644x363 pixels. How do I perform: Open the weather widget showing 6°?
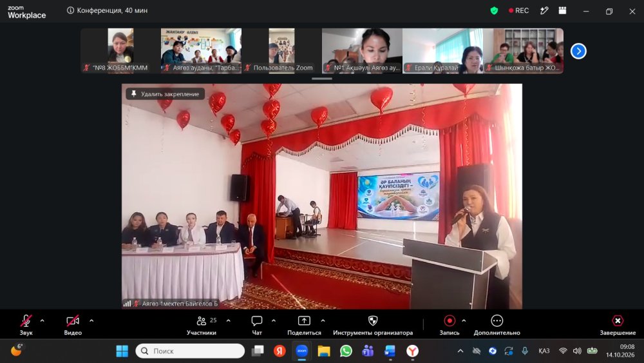(x=17, y=350)
